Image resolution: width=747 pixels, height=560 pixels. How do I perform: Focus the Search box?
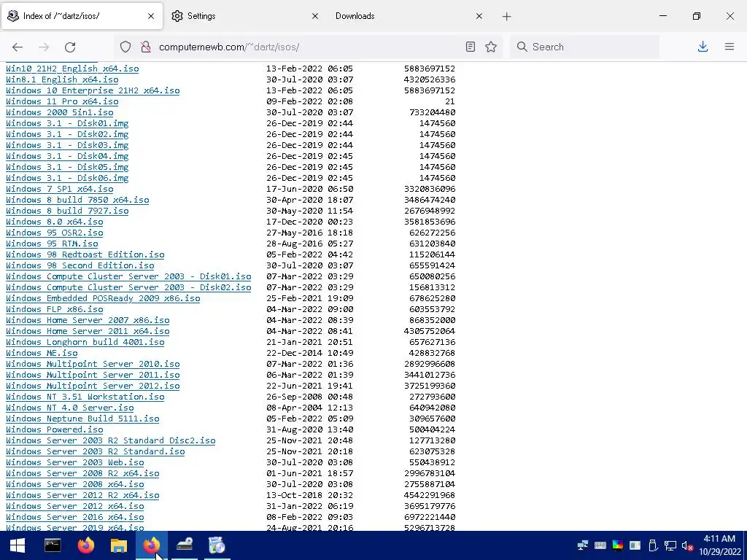click(584, 47)
